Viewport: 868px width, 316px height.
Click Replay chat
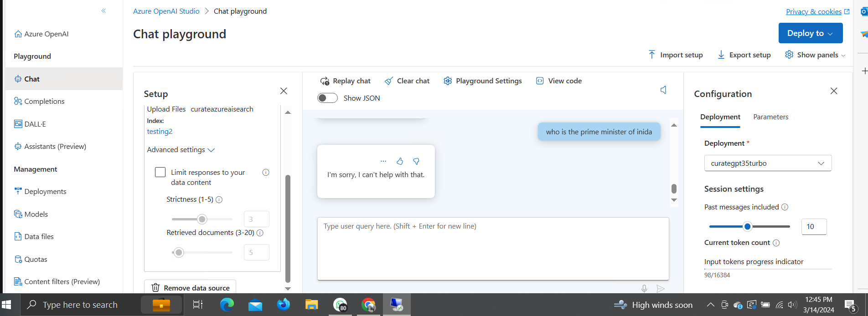coord(346,81)
